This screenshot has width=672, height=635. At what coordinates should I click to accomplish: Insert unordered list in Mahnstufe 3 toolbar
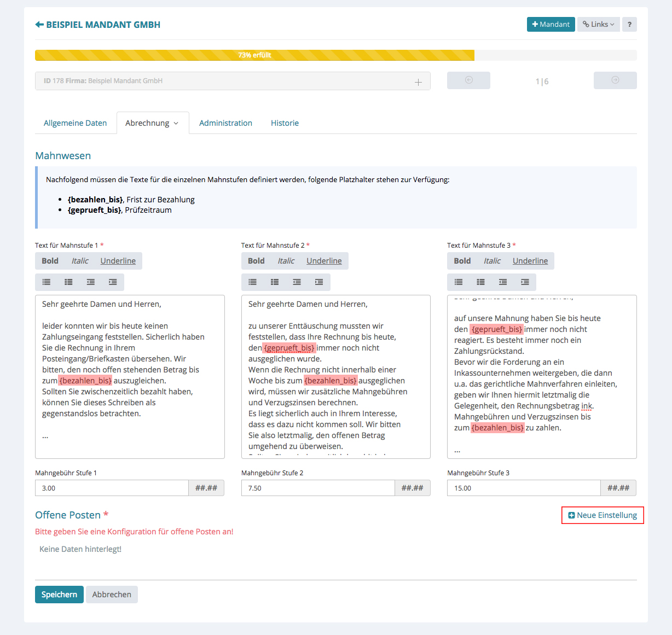coord(459,282)
